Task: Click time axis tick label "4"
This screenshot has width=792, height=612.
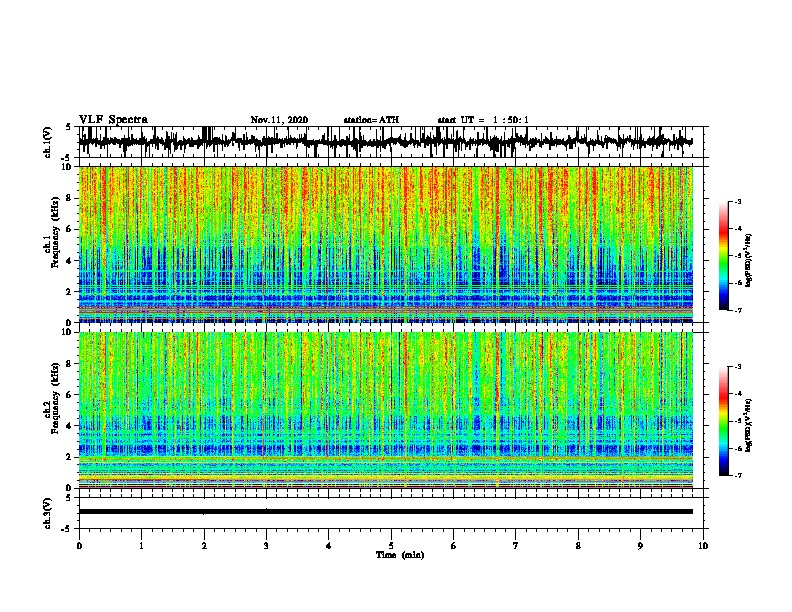Action: 329,546
